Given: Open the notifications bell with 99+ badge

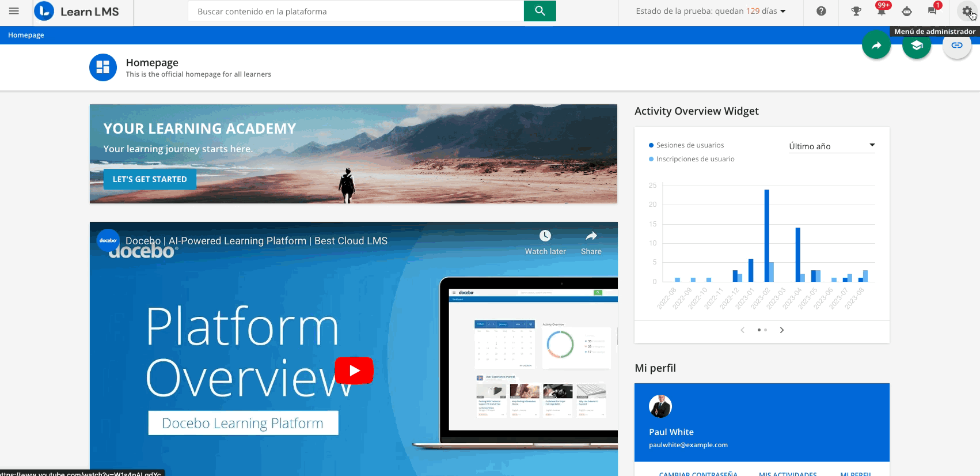Looking at the screenshot, I should [x=882, y=10].
